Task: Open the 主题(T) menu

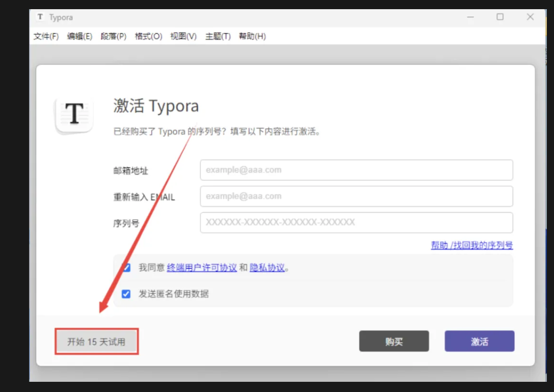Action: pyautogui.click(x=218, y=36)
